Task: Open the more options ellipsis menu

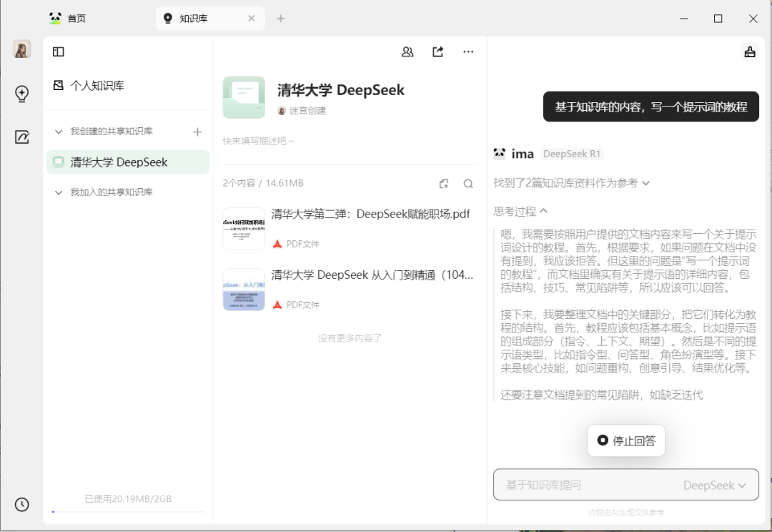Action: tap(468, 51)
